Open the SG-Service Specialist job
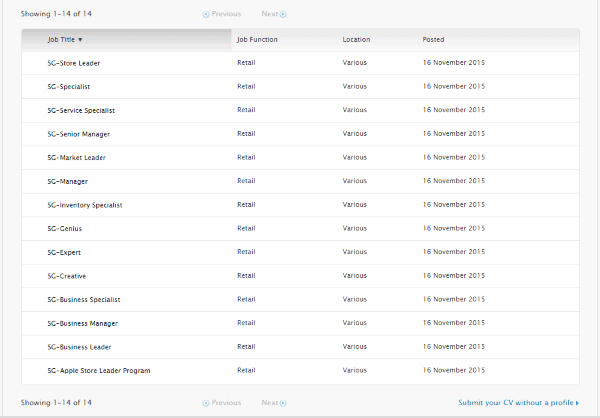This screenshot has height=418, width=600. pos(81,110)
